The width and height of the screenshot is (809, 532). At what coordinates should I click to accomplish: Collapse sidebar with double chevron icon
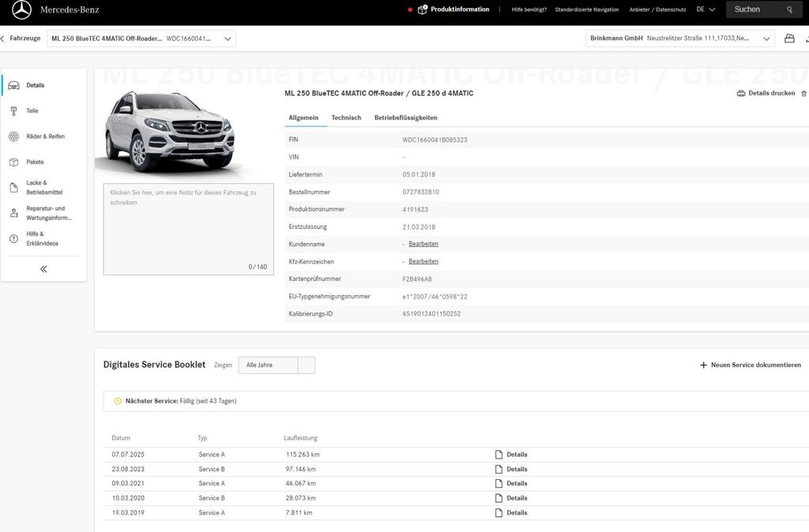tap(44, 269)
